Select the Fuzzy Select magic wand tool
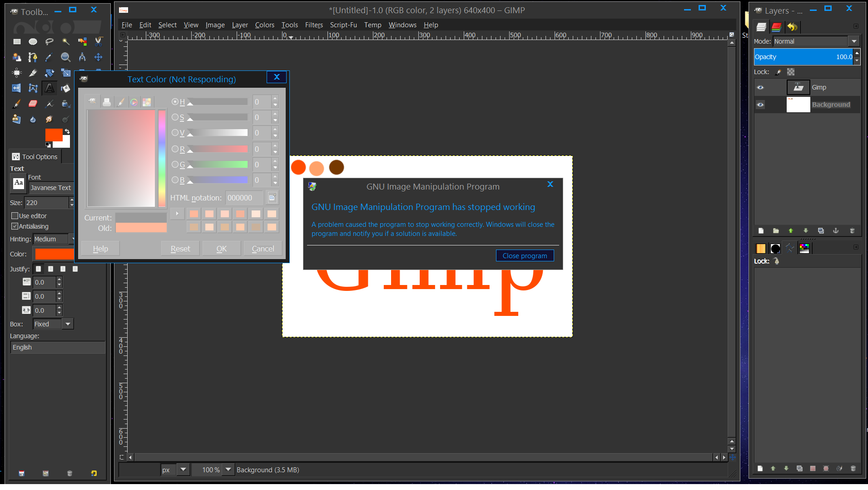This screenshot has width=868, height=490. [x=66, y=42]
